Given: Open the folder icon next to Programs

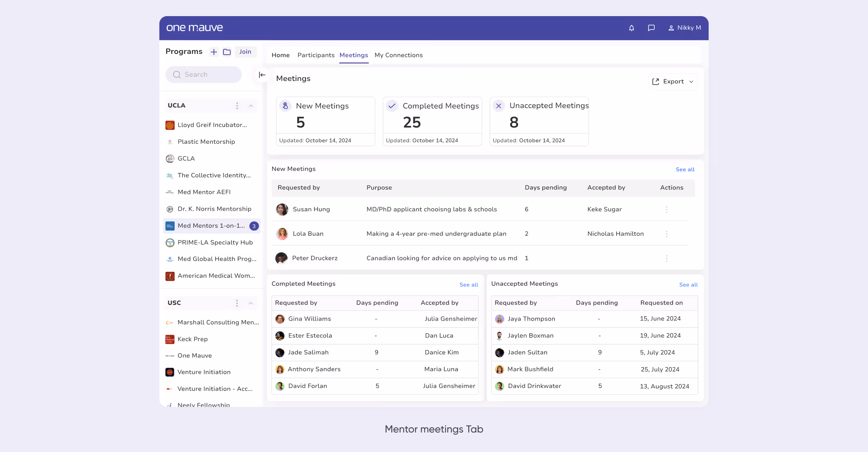Looking at the screenshot, I should pyautogui.click(x=227, y=52).
